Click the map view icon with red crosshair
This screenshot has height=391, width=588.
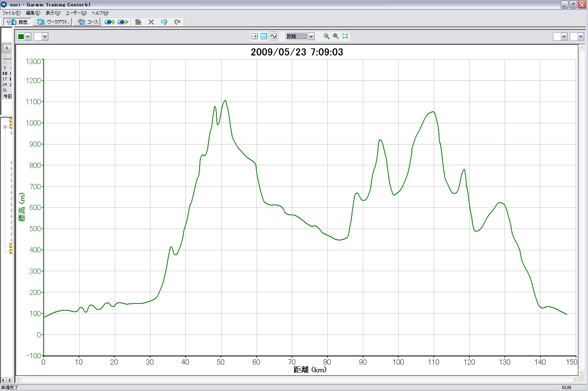coord(254,36)
